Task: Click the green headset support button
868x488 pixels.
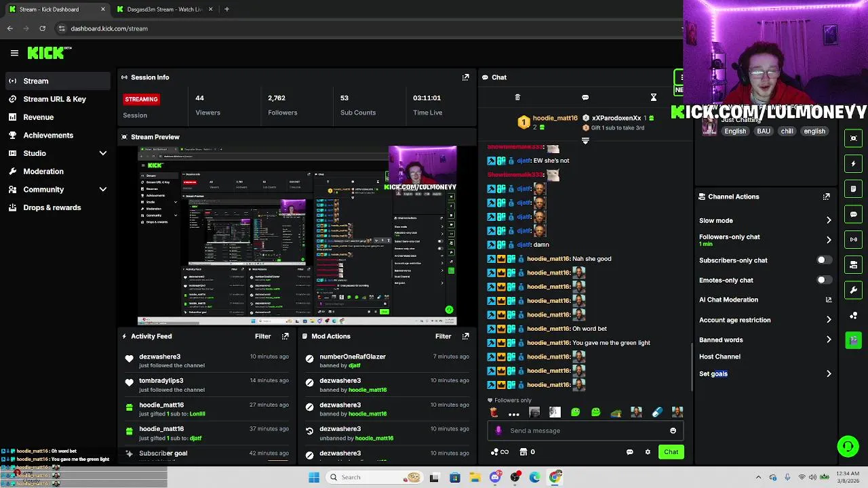Action: click(848, 447)
